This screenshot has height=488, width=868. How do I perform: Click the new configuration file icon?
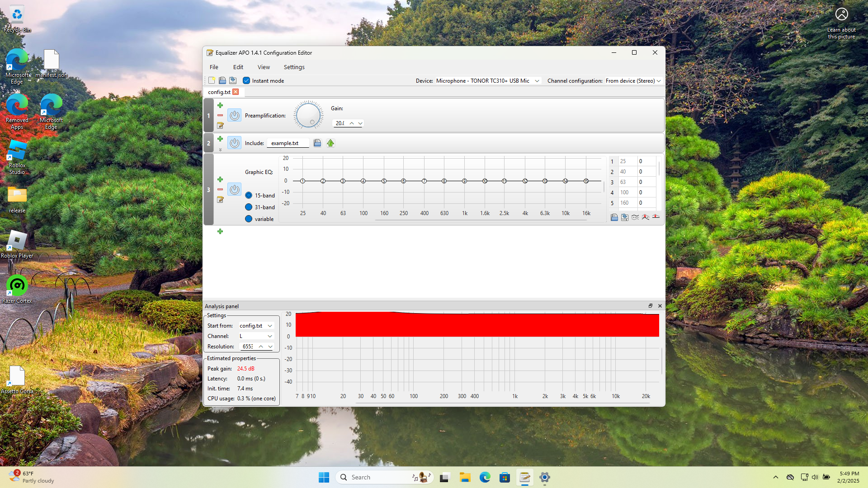pyautogui.click(x=212, y=80)
